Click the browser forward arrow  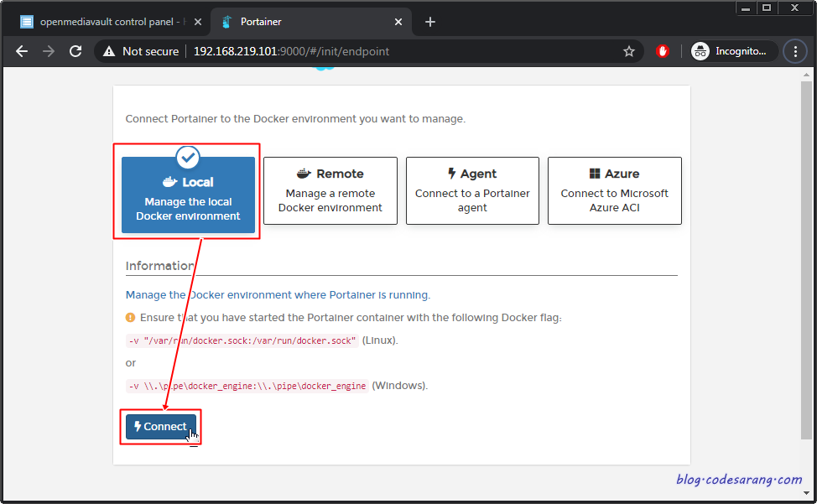pos(49,51)
